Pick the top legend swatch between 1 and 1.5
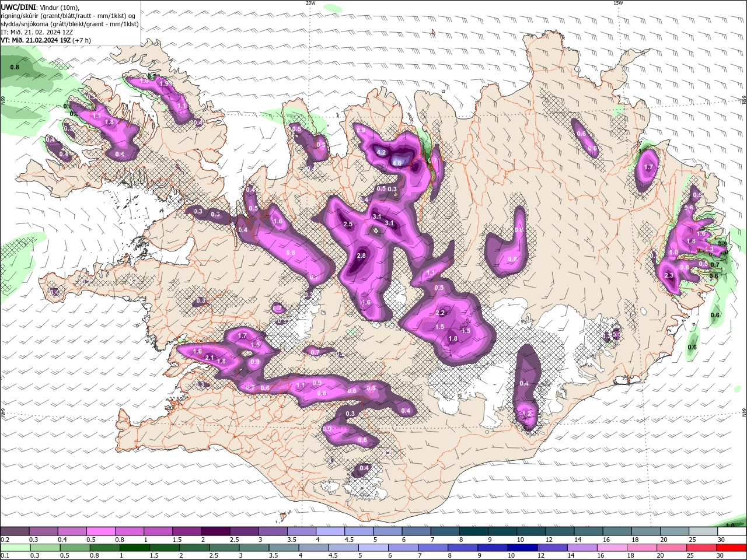Image resolution: width=747 pixels, height=560 pixels. tap(158, 531)
